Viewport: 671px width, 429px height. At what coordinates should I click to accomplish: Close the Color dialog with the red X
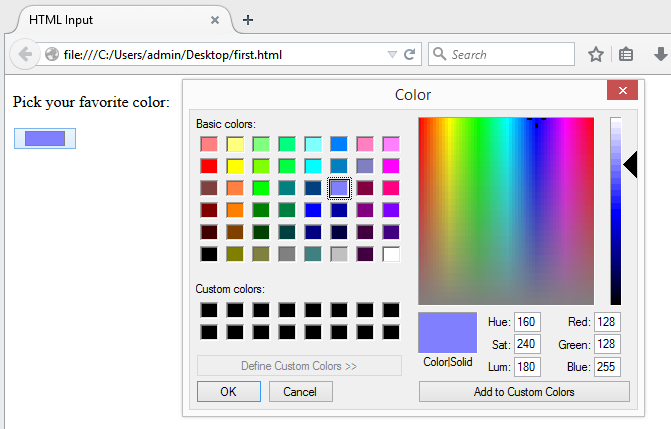(622, 90)
